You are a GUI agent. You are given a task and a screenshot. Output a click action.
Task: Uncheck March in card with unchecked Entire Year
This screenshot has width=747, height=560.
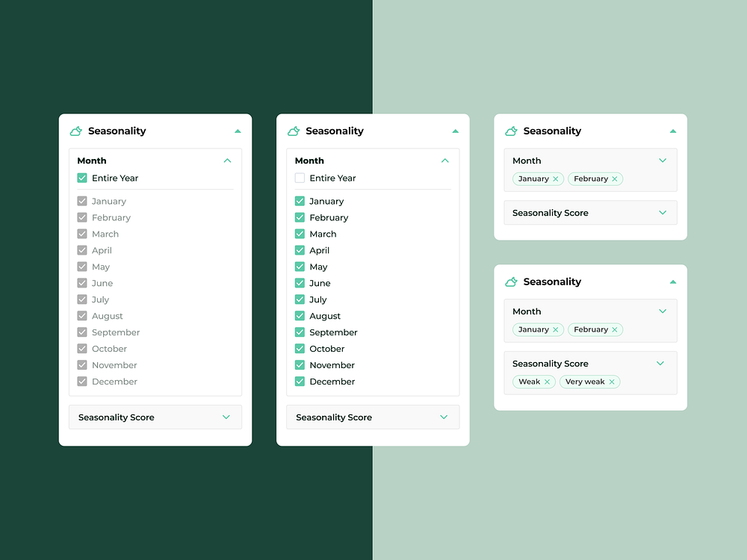pyautogui.click(x=300, y=234)
